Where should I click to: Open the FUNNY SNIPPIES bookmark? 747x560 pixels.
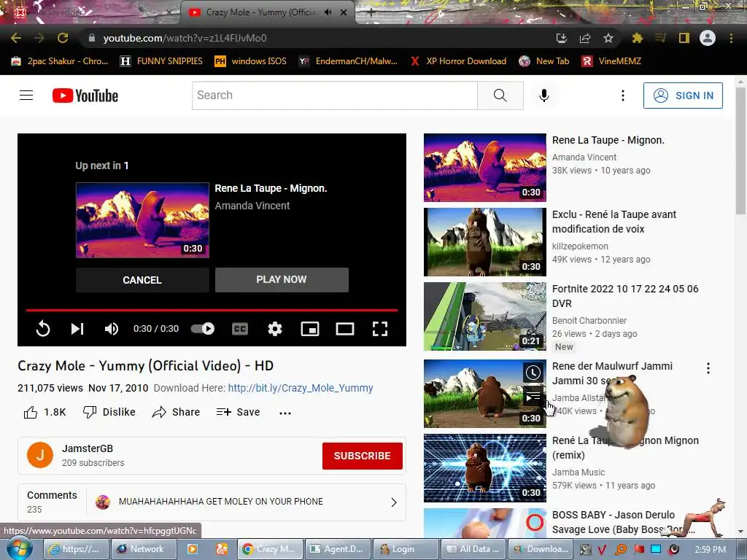tap(161, 61)
